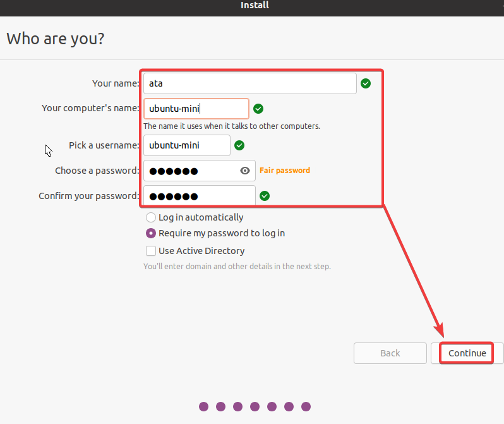Click the computer's name field

[196, 109]
